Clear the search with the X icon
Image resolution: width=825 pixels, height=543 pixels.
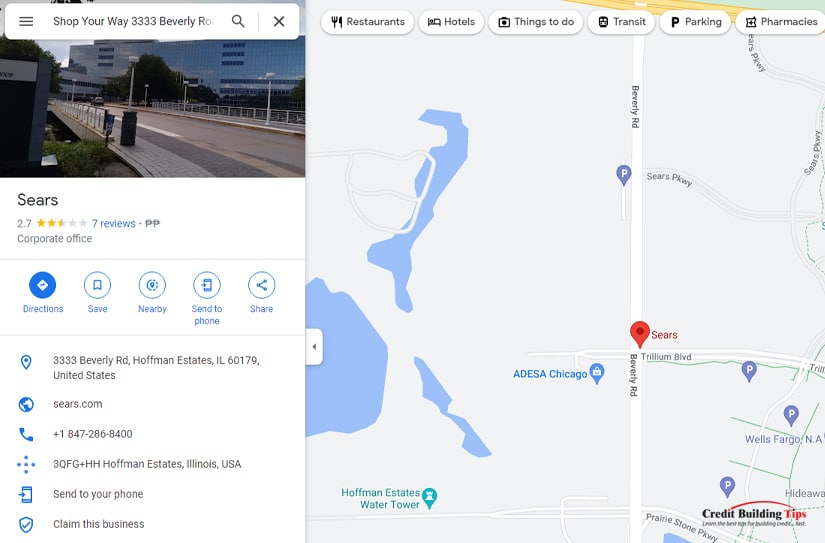coord(279,22)
